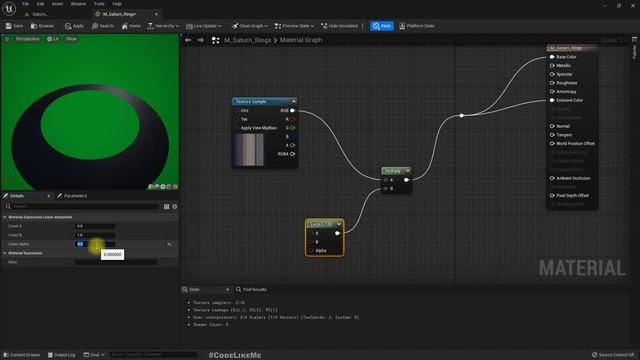Screen dimensions: 640x360
Task: Click the Texture Sample preview thumbnail
Action: tap(249, 150)
